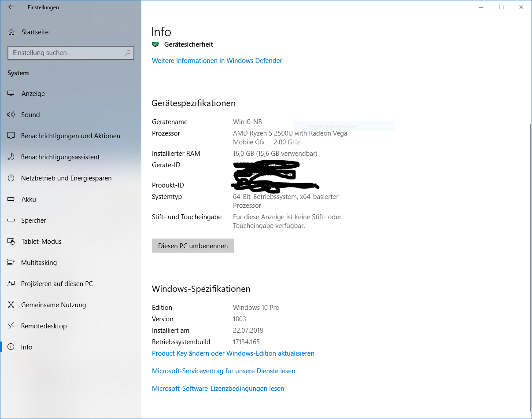Click the Gemeinsame Nutzung icon
532x419 pixels.
coord(11,305)
